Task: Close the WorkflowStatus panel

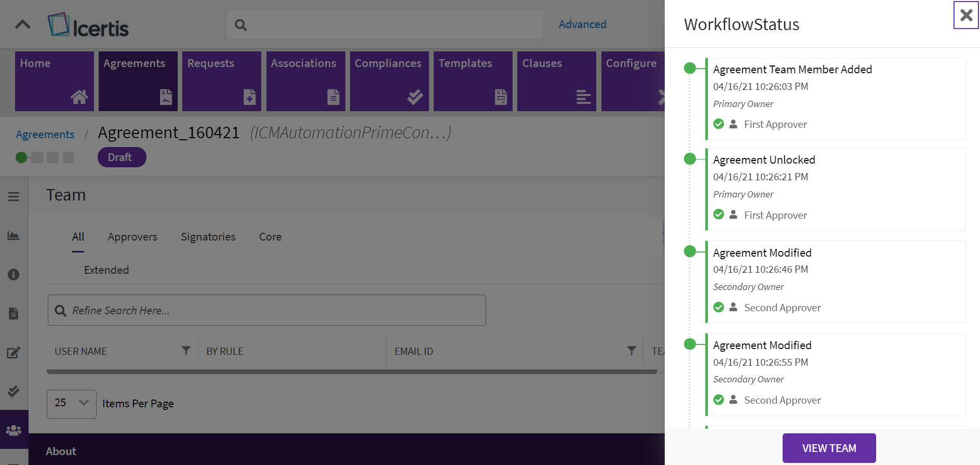Action: pos(966,15)
